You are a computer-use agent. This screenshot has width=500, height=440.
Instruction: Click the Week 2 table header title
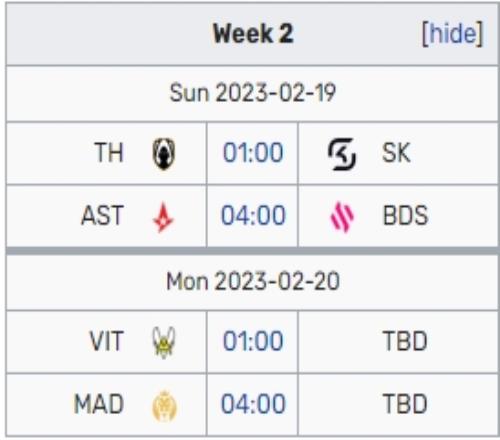point(253,33)
